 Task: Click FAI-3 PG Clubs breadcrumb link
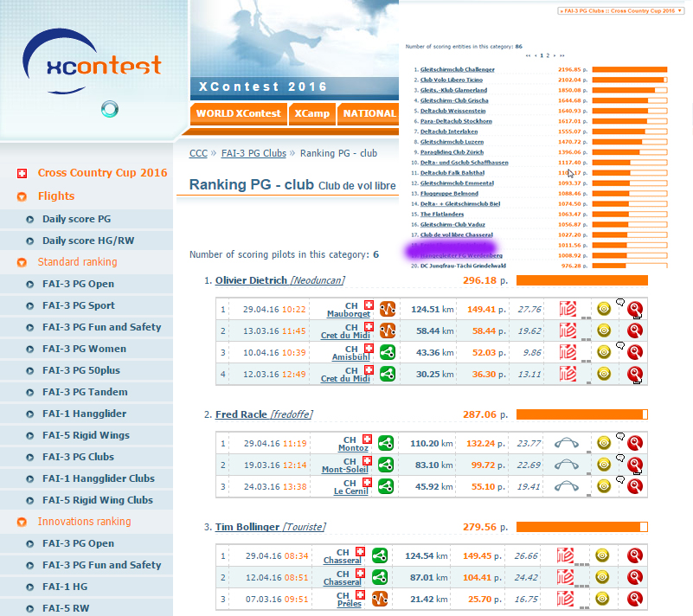pos(253,153)
